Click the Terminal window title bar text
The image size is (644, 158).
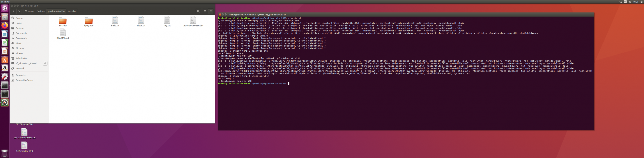coord(257,15)
